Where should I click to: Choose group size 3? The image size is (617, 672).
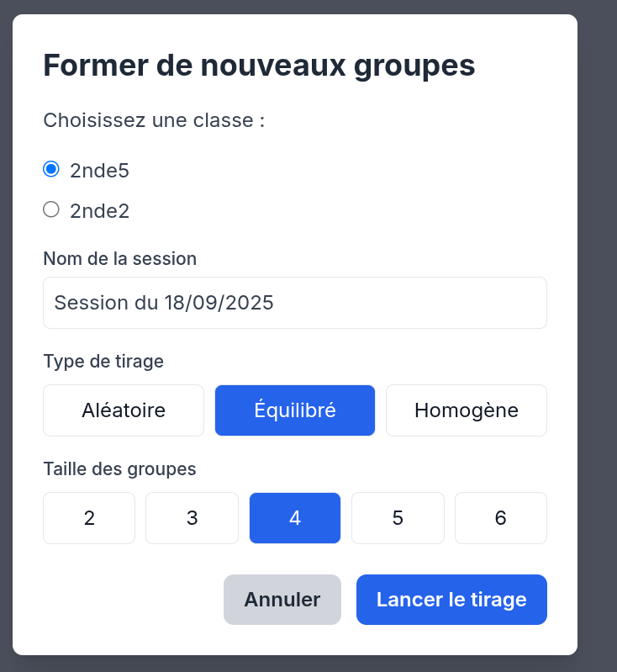[x=192, y=518]
